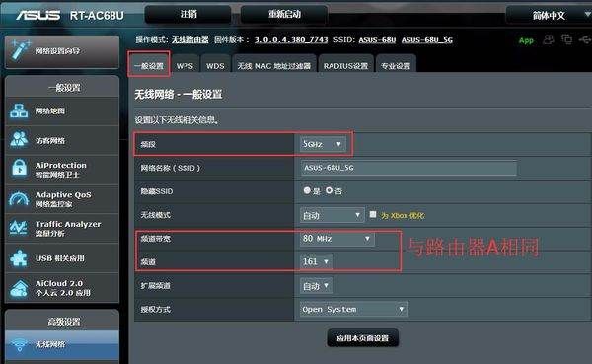Switch to the WPS tab
The image size is (592, 364).
[x=185, y=65]
